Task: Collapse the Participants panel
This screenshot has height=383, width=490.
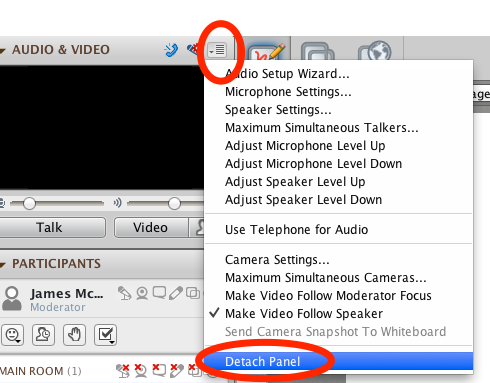Action: click(3, 265)
